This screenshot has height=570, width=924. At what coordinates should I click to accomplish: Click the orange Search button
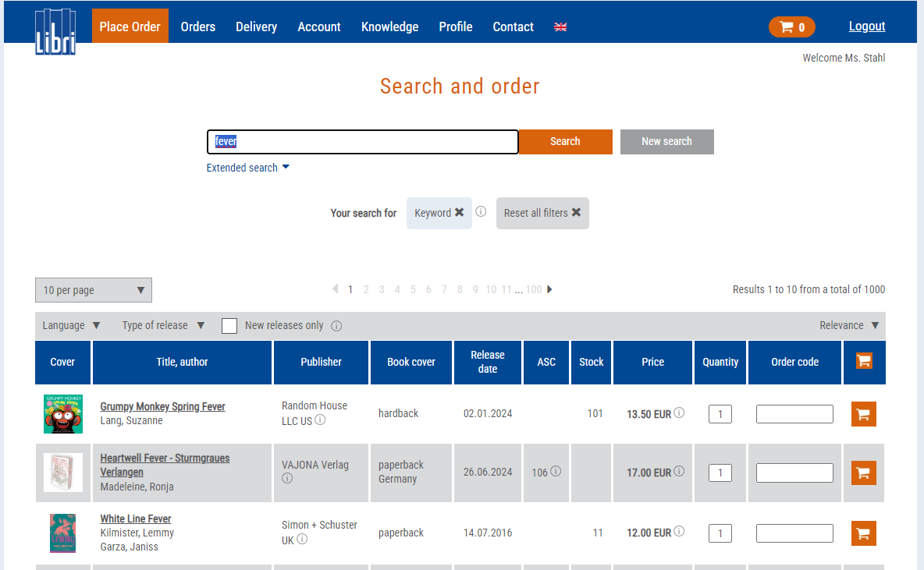click(565, 142)
